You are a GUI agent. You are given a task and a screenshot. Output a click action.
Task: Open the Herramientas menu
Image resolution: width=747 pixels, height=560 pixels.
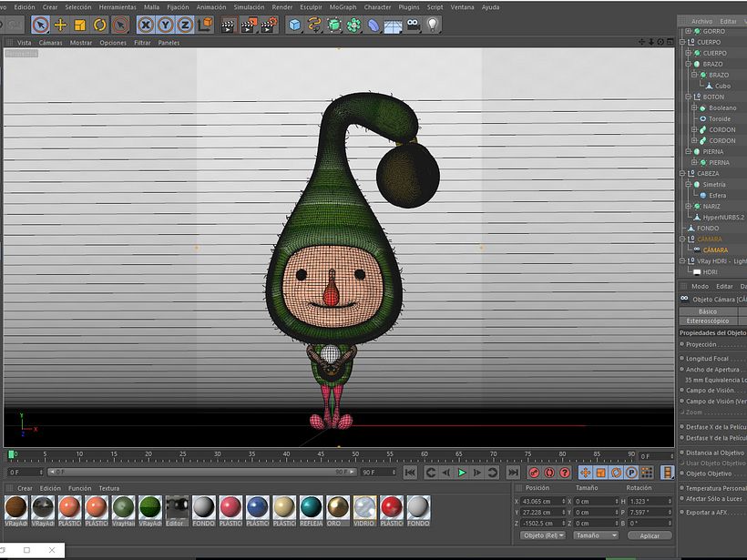tap(118, 7)
